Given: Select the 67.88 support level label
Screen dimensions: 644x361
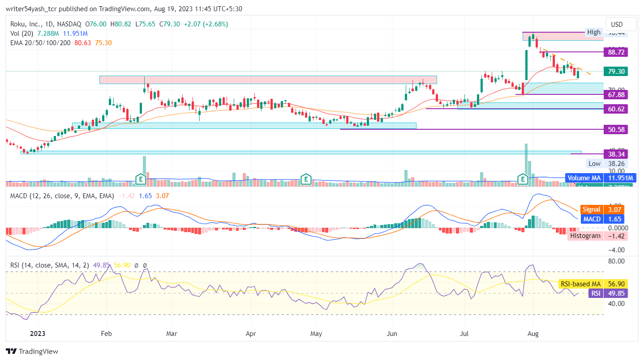Looking at the screenshot, I should [616, 94].
